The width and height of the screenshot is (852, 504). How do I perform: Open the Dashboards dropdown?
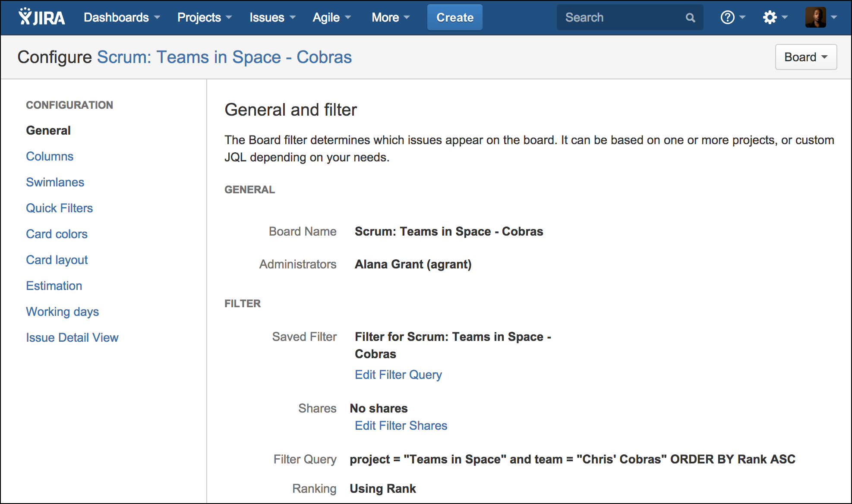(117, 17)
